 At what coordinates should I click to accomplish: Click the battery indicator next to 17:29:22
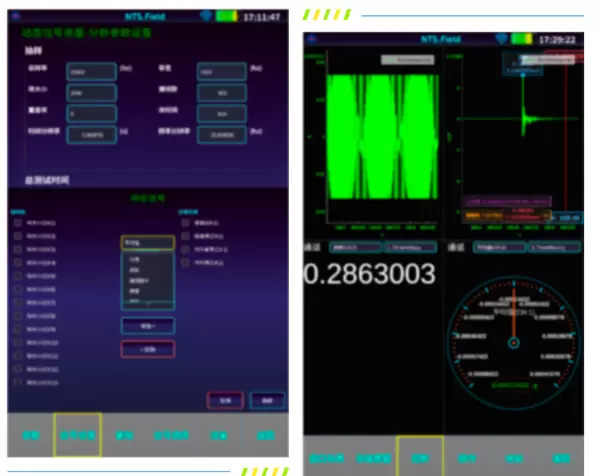[x=522, y=38]
